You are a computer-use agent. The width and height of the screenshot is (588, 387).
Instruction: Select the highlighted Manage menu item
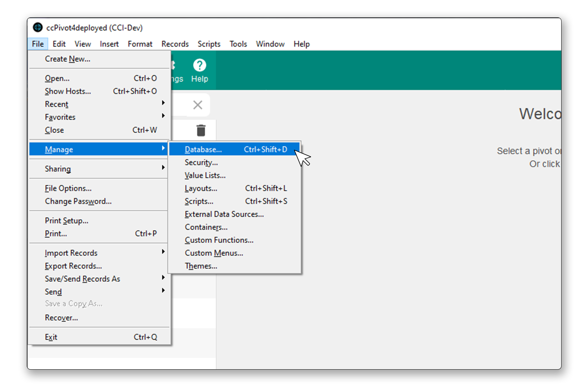pos(99,149)
